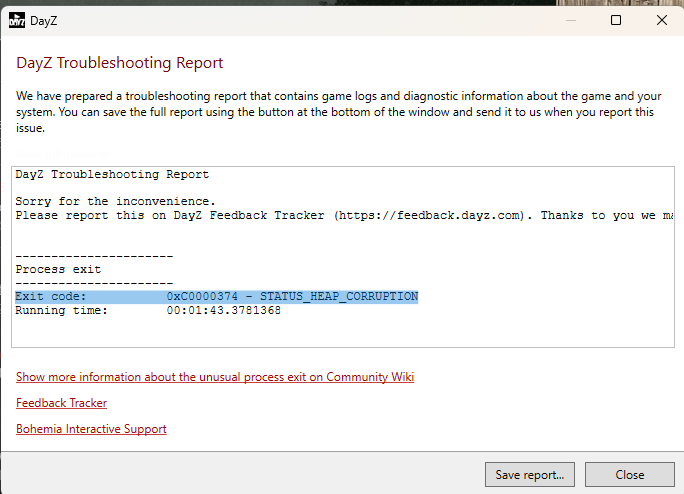Image resolution: width=684 pixels, height=494 pixels.
Task: Click the 'We have prepared a troubleshooting report' paragraph
Action: [339, 112]
